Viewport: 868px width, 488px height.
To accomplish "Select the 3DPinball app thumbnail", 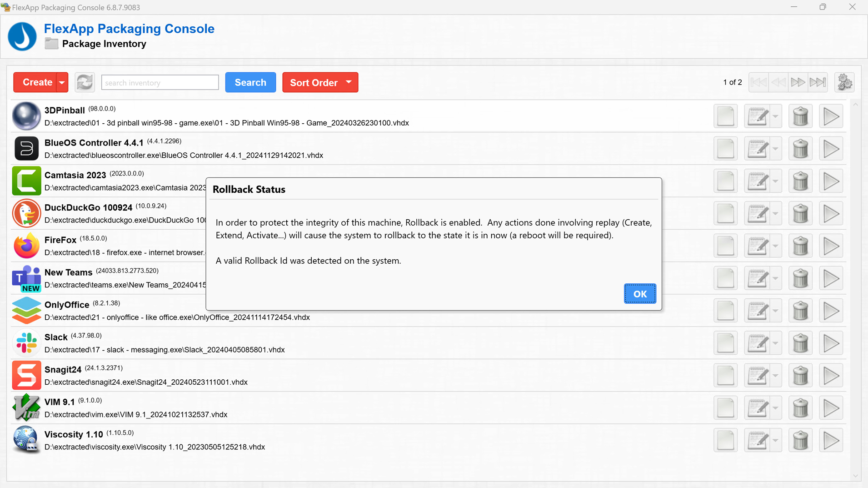I will click(26, 116).
